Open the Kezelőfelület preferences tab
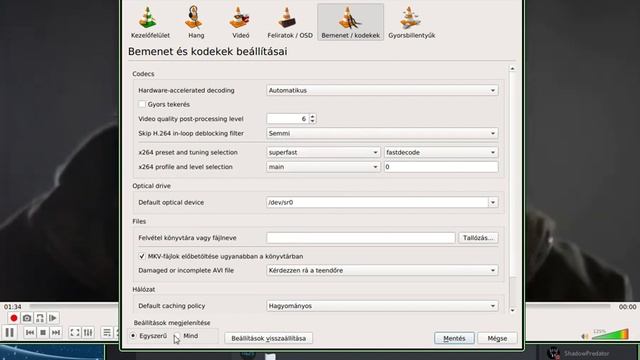The width and height of the screenshot is (640, 360). (150, 22)
